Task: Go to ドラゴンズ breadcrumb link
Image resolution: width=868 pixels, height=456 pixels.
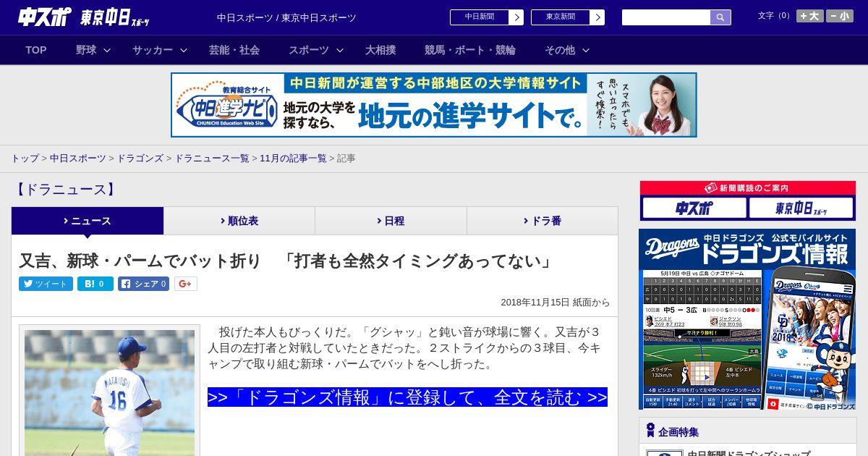Action: pyautogui.click(x=140, y=158)
